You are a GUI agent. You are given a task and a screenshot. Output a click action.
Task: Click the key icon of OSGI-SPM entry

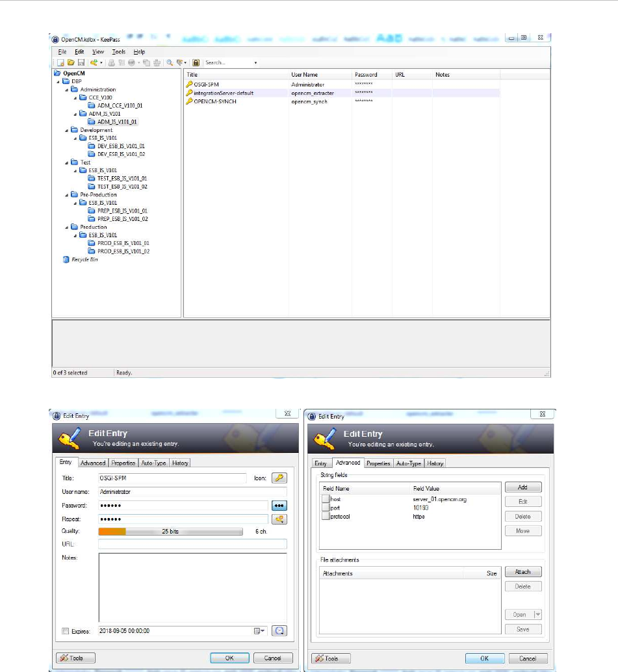point(189,84)
